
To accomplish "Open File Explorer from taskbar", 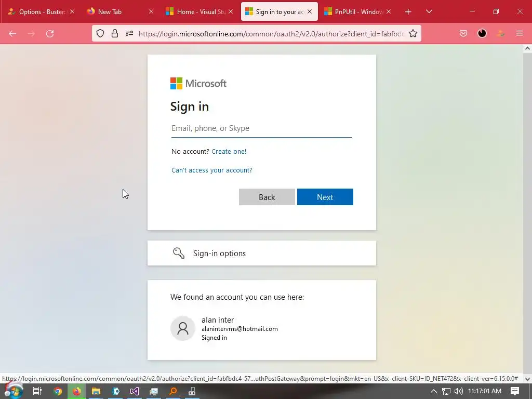I will click(x=96, y=391).
